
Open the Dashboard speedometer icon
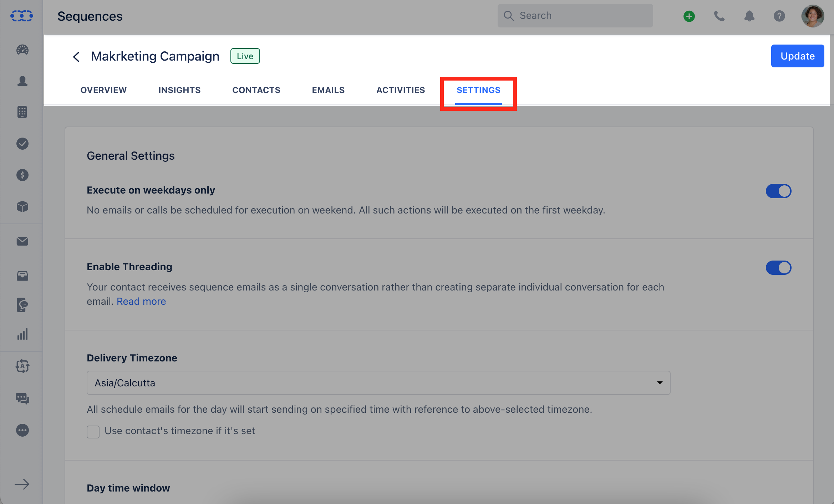(x=22, y=50)
